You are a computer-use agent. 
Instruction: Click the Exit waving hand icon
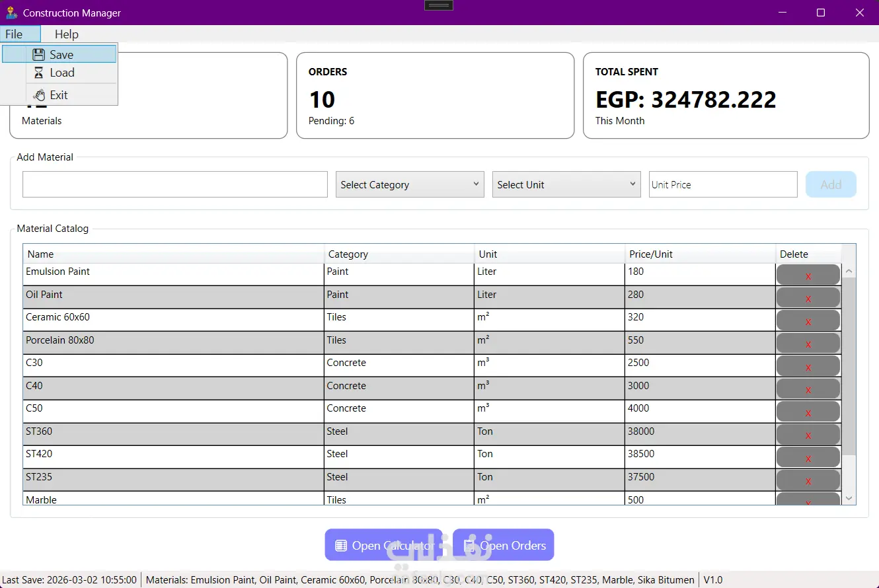coord(39,95)
